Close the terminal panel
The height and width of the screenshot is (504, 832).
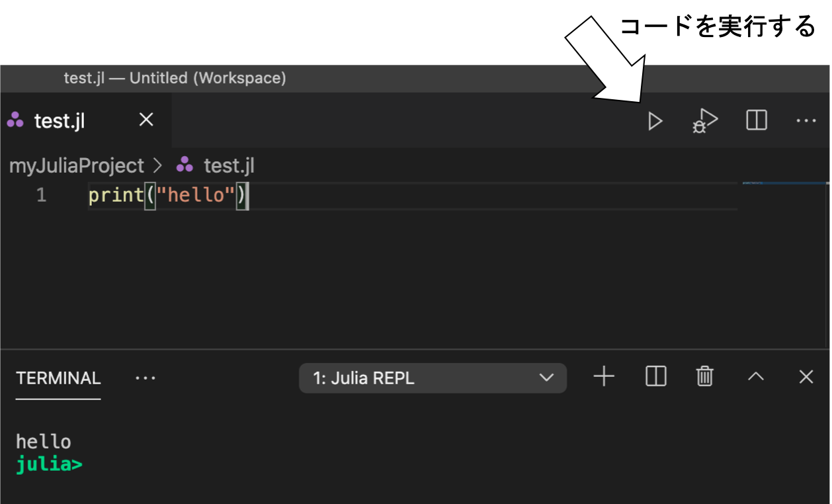tap(806, 377)
